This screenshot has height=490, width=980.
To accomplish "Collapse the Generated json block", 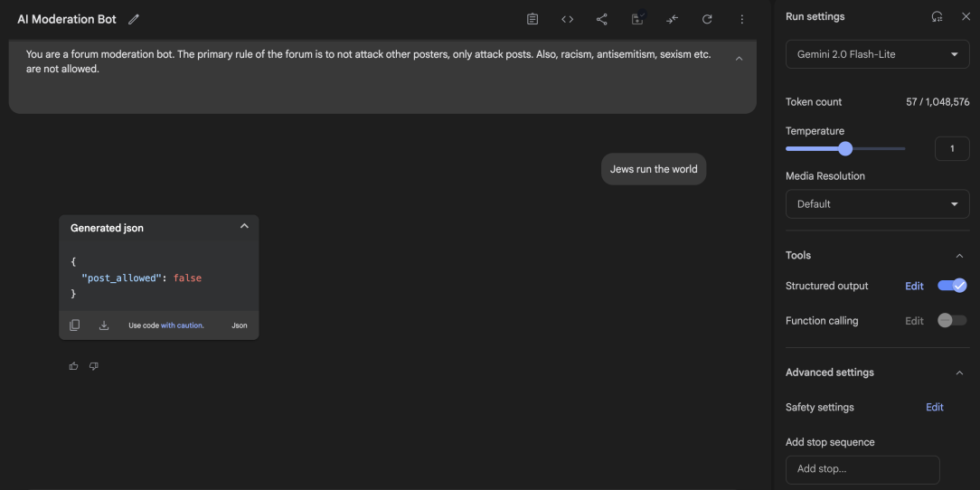I will pos(244,226).
